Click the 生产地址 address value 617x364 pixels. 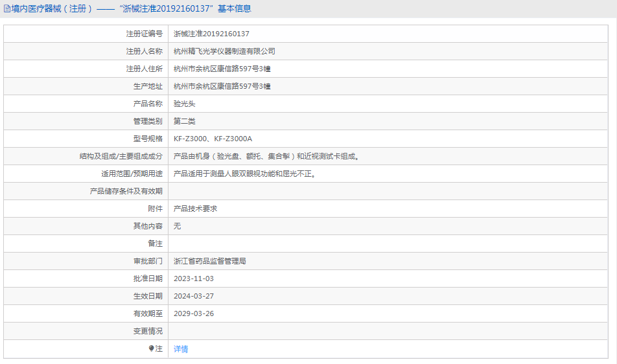(222, 86)
